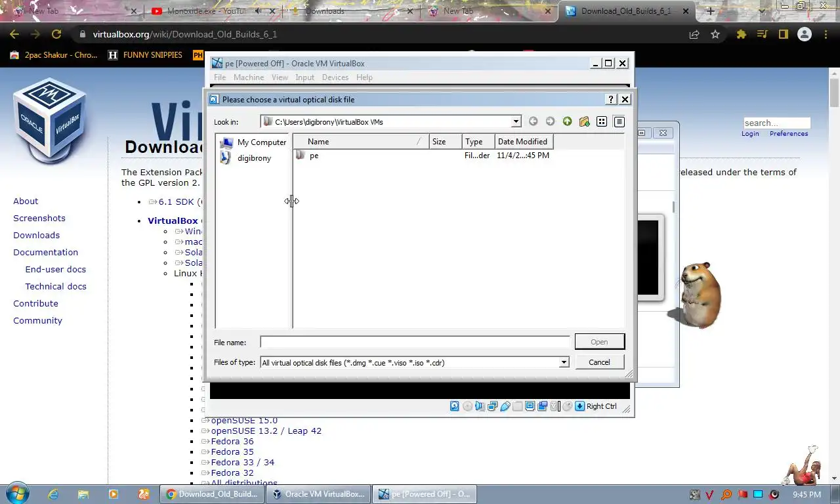This screenshot has height=504, width=840.
Task: Open Help menu in pe VirtualBox window
Action: pyautogui.click(x=364, y=77)
